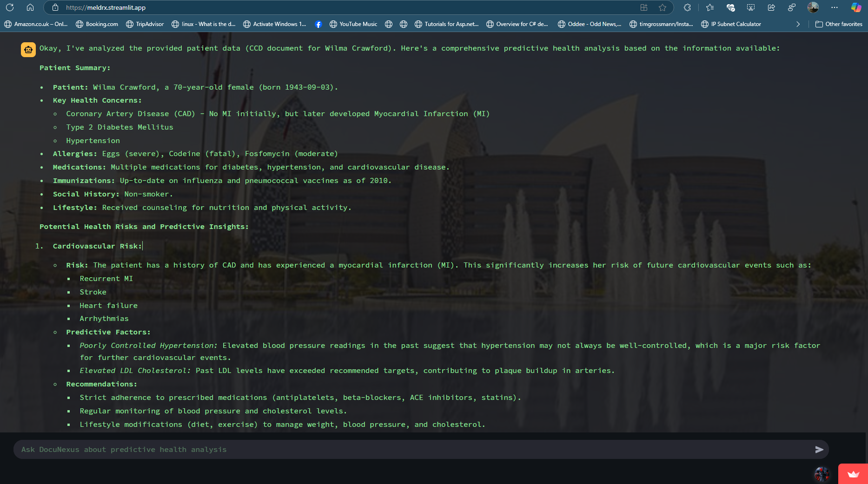Click the 'Arrhythmias' bullet item

(104, 319)
